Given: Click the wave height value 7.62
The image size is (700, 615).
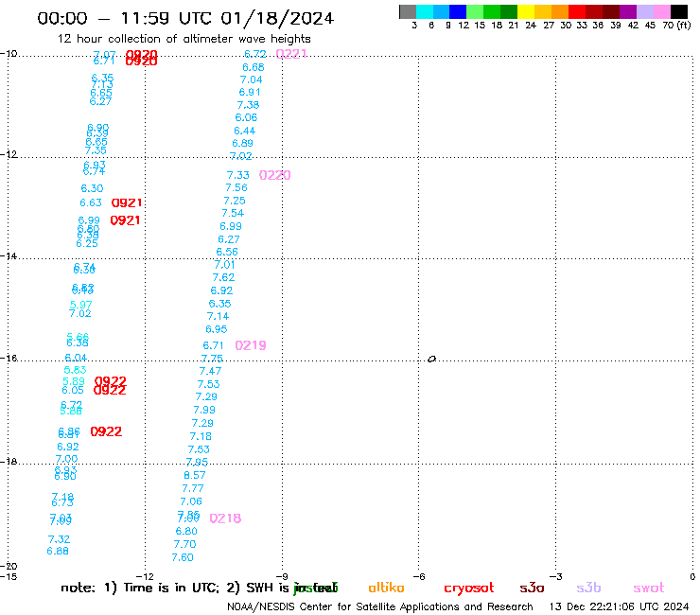Looking at the screenshot, I should [223, 277].
